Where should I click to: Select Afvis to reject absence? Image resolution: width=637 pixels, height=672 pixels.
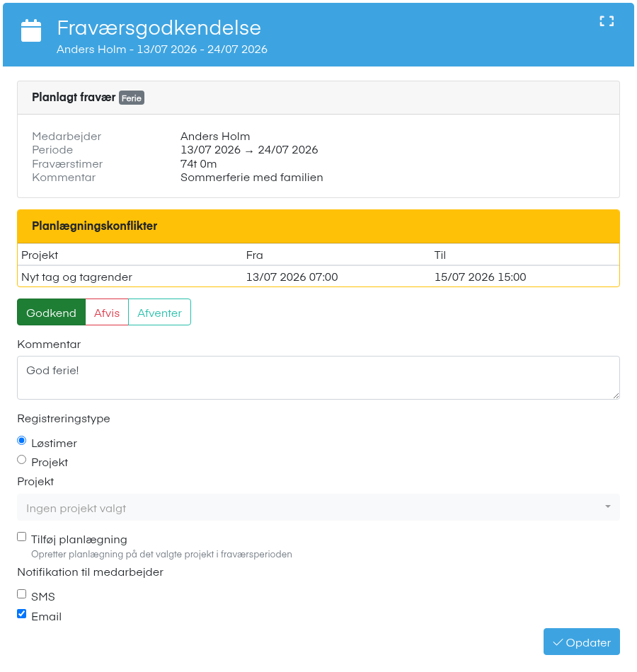coord(107,313)
